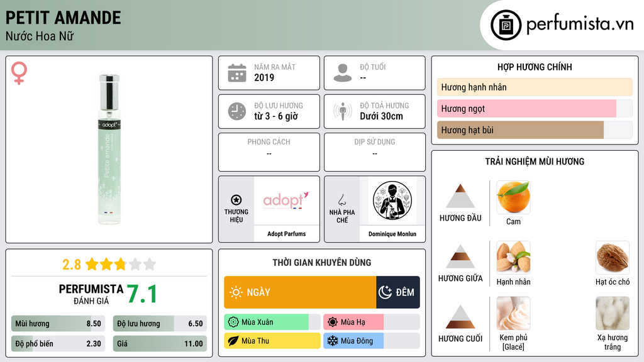The image size is (644, 362).
Task: Click the Mùi hương 8.50 score bar
Action: pos(58,324)
